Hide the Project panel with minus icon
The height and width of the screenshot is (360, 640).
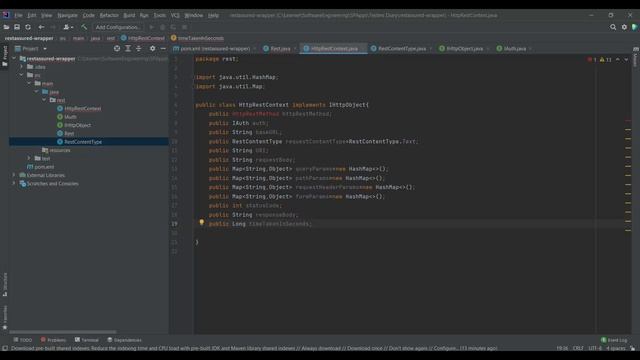click(x=163, y=48)
